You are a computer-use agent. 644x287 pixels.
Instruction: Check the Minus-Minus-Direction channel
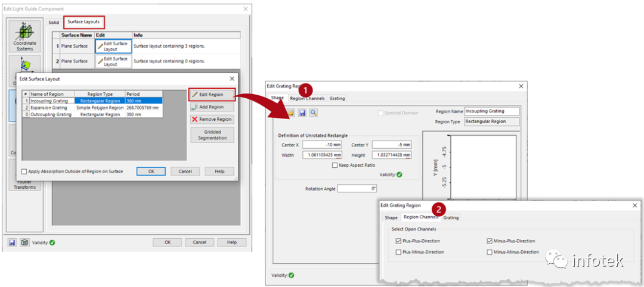(x=489, y=252)
